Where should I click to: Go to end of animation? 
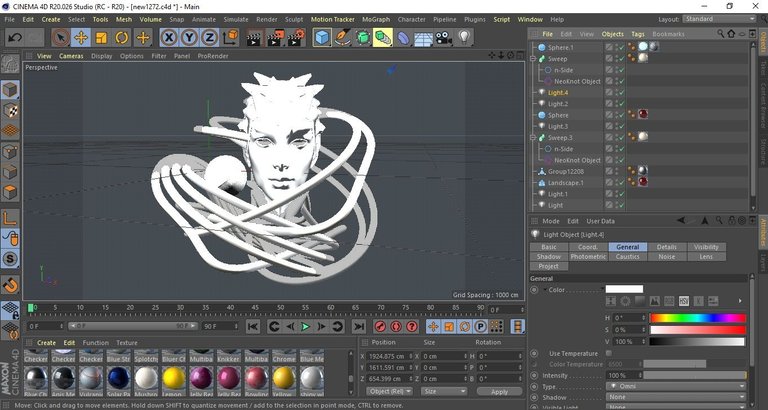tap(359, 326)
